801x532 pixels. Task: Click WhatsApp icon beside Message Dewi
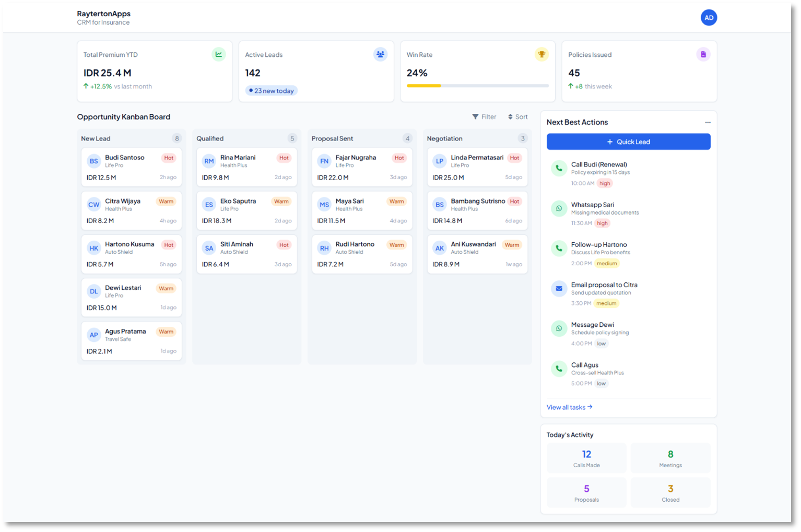[x=559, y=328]
